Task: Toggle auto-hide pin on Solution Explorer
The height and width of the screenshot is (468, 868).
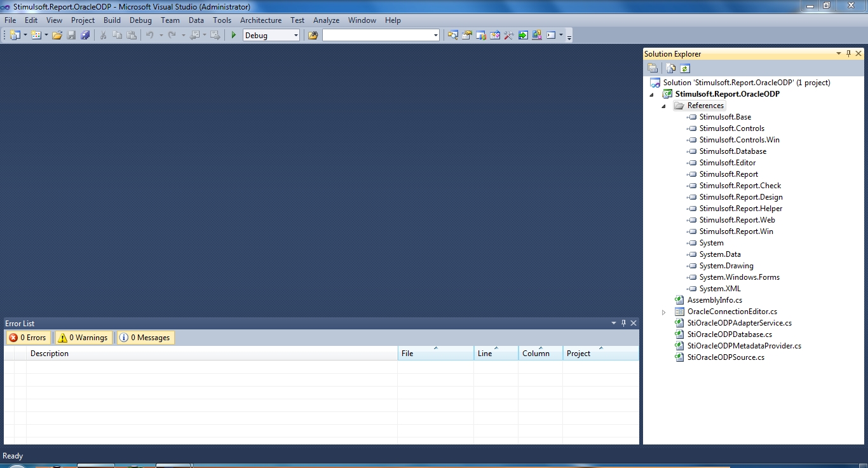Action: pyautogui.click(x=848, y=54)
